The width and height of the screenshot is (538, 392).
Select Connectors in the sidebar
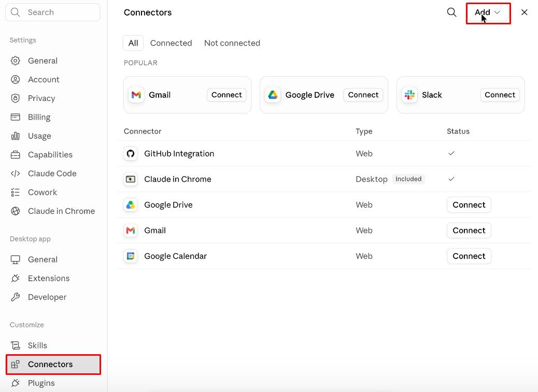pos(53,365)
